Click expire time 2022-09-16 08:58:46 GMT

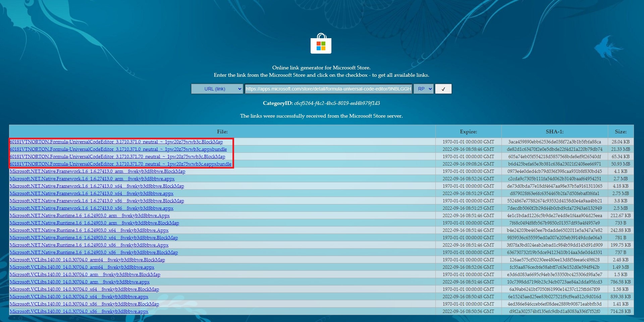click(x=468, y=149)
